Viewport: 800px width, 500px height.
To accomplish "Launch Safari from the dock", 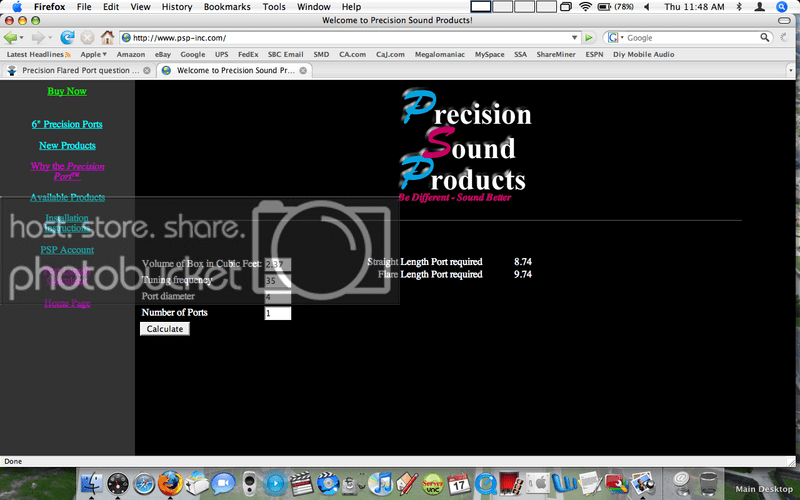I will (x=144, y=483).
